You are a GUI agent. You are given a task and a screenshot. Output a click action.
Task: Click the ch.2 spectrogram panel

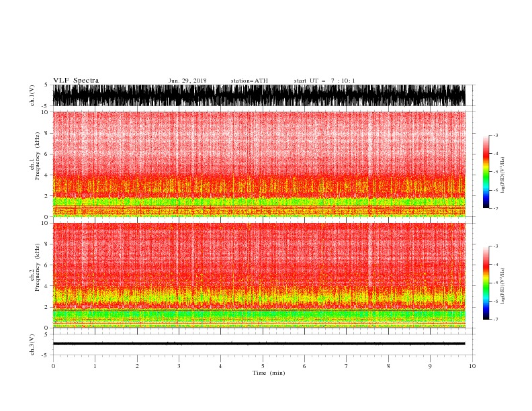[259, 275]
